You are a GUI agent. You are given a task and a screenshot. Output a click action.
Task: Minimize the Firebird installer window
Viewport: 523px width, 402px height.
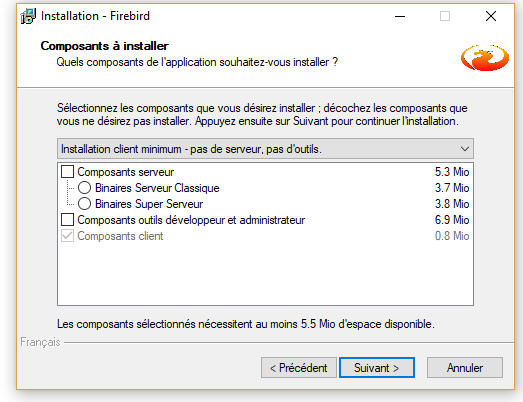click(400, 16)
